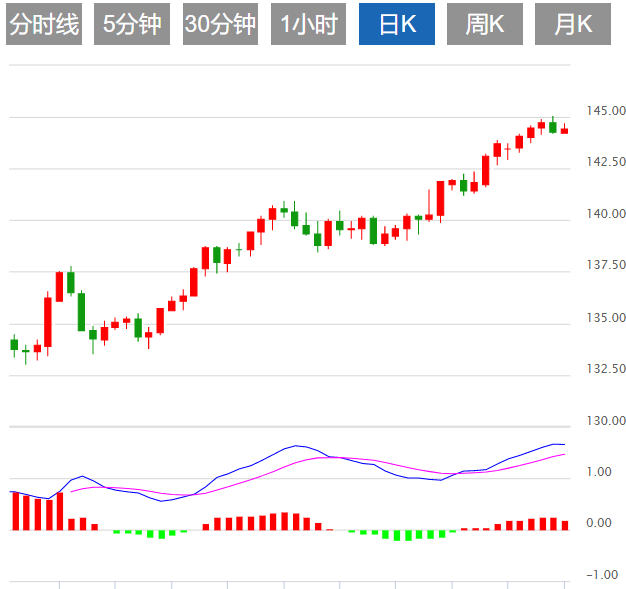Select the 5分钟 chart tab
Image resolution: width=626 pixels, height=589 pixels.
pos(132,25)
